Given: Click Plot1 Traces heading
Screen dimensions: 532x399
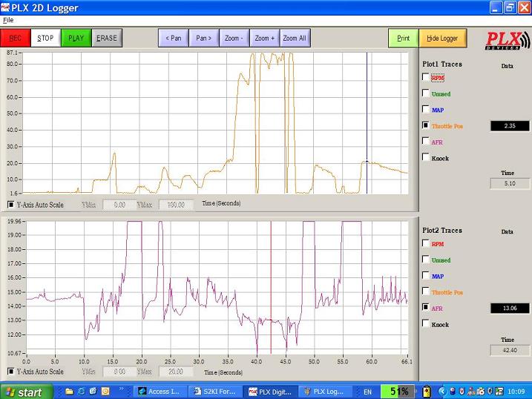Looking at the screenshot, I should pos(442,64).
